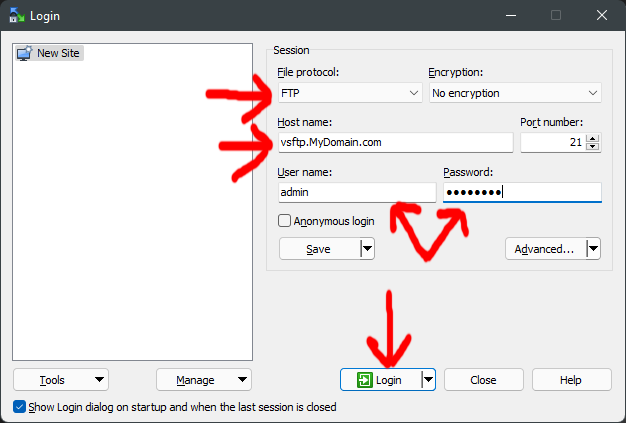Open the File protocol dropdown
This screenshot has width=626, height=423.
[350, 93]
